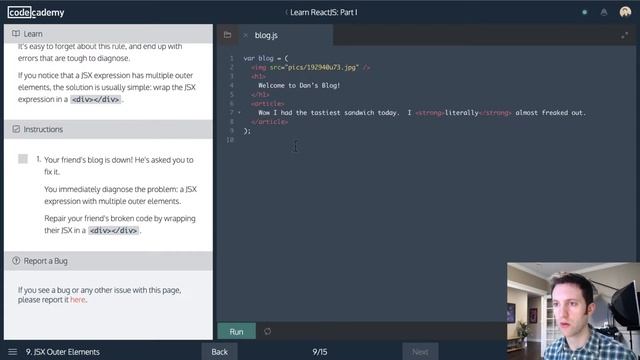Place cursor on 'var blog = (' line
The height and width of the screenshot is (360, 640).
(266, 58)
